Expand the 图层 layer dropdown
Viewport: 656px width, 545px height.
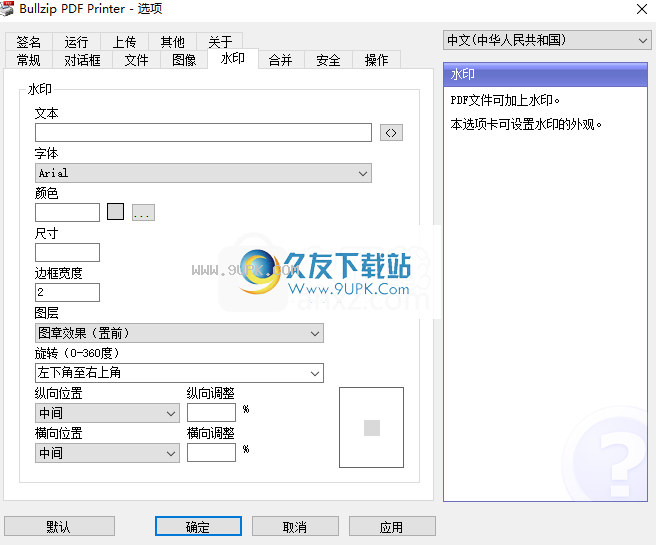click(179, 333)
